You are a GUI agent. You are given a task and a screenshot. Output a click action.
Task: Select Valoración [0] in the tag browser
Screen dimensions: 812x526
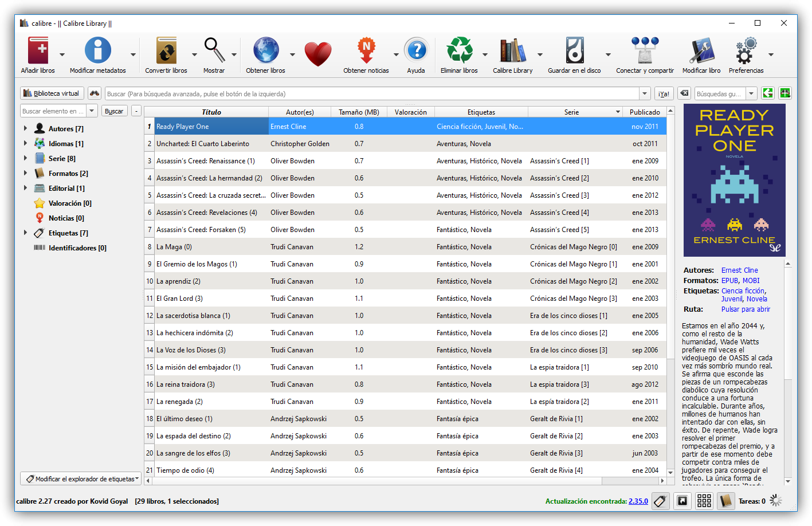70,203
